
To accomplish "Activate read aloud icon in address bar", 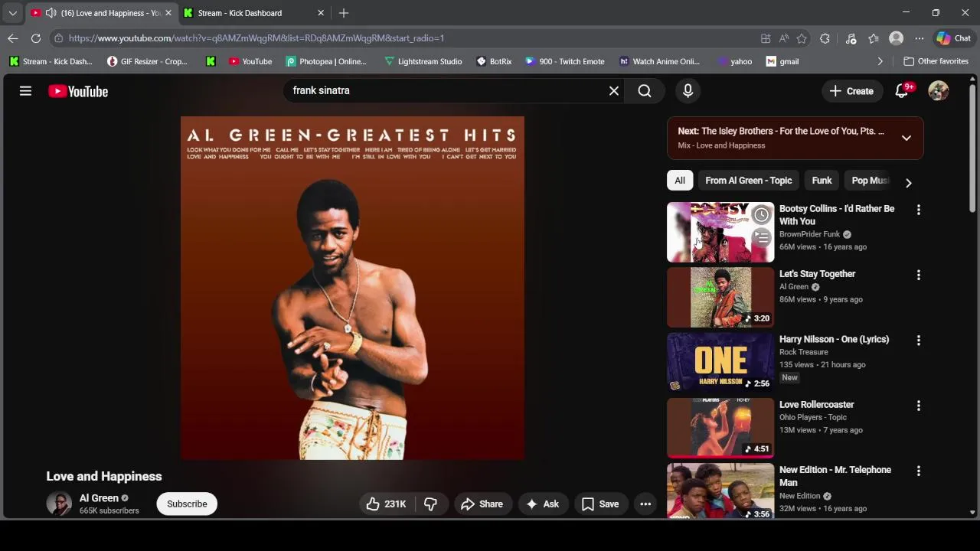I will [784, 38].
